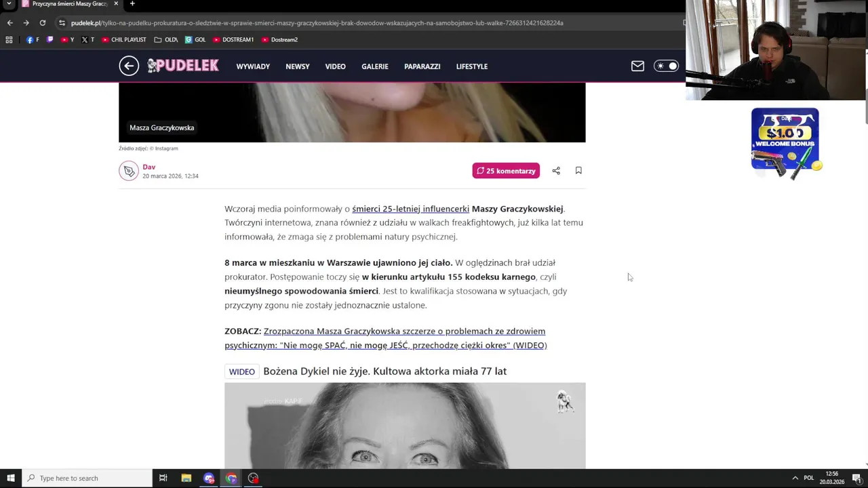Click browser back navigation arrow
868x488 pixels.
pyautogui.click(x=9, y=22)
